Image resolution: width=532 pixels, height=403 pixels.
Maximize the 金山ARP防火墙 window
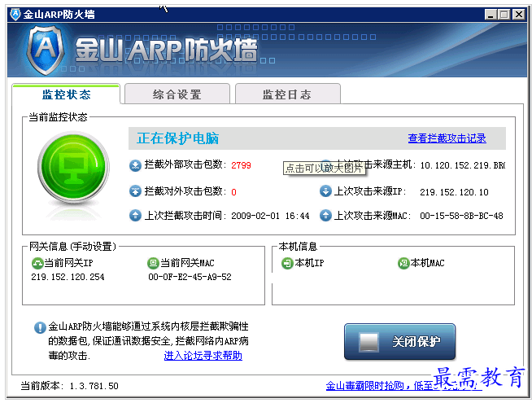tap(504, 15)
